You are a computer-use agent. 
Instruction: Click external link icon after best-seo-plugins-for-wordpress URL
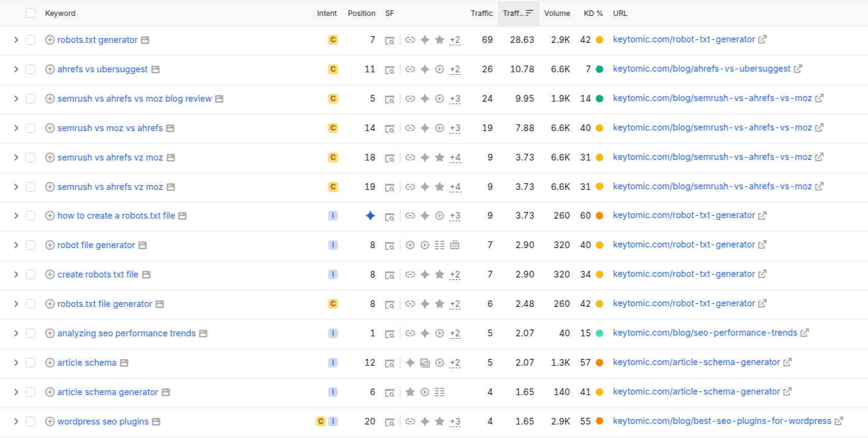[839, 421]
